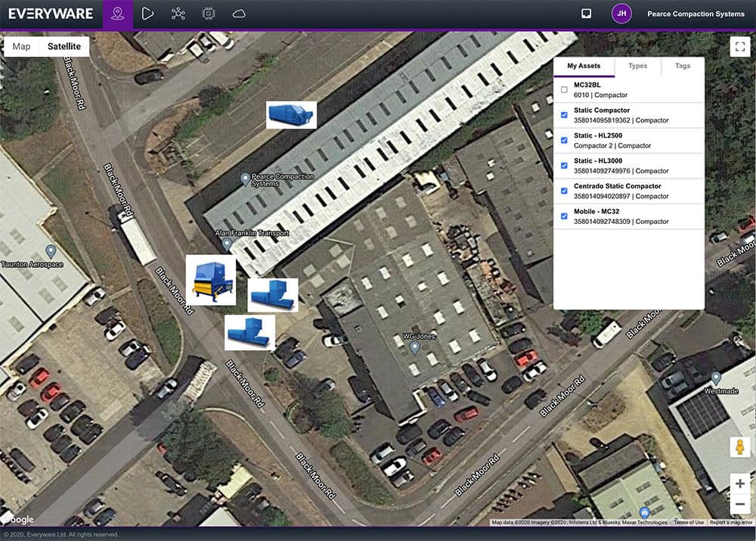Select the long blue container asset marker
Viewport: 756px width, 541px height.
coord(291,115)
